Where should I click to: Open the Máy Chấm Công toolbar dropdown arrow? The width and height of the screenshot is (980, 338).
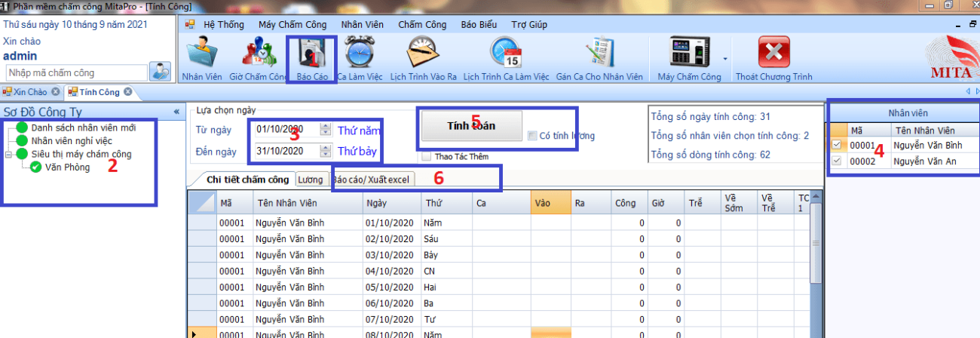(x=725, y=57)
